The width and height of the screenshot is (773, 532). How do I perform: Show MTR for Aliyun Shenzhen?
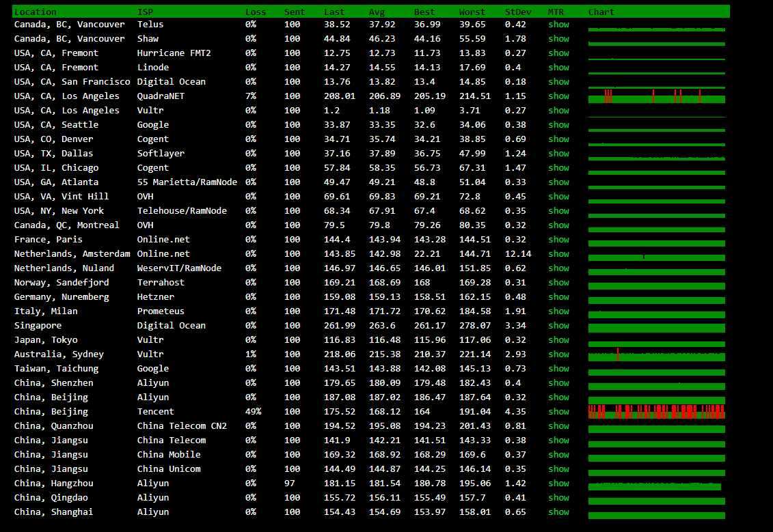(558, 382)
